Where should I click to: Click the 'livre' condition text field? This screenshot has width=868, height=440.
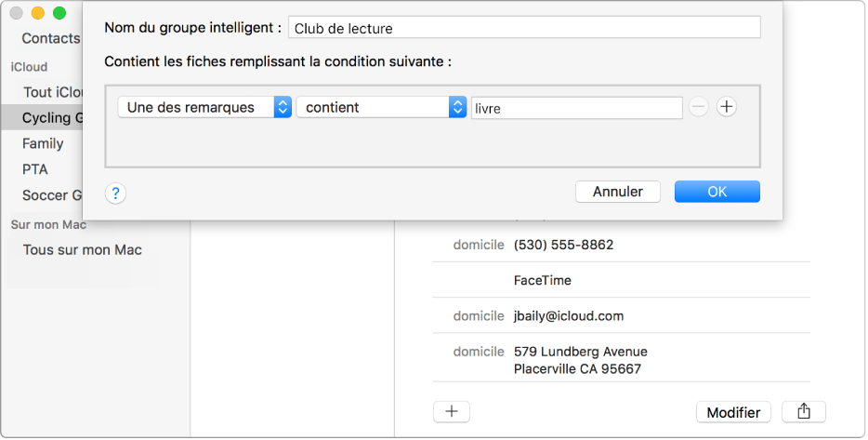[x=577, y=108]
